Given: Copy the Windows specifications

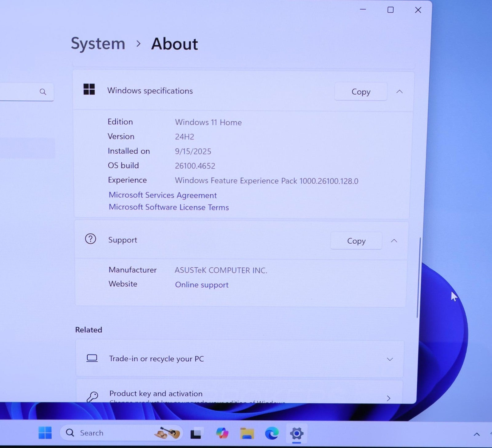Looking at the screenshot, I should click(361, 92).
